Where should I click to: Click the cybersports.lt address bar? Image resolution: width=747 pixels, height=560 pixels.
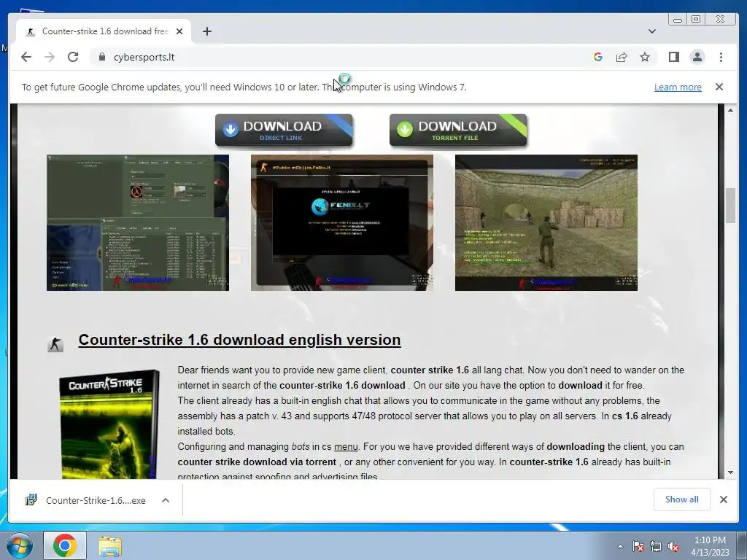click(x=342, y=57)
